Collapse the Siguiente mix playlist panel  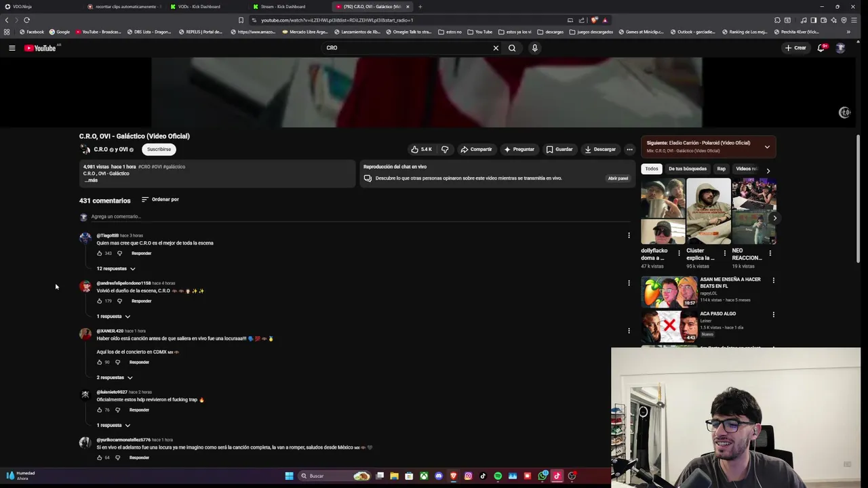coord(767,146)
